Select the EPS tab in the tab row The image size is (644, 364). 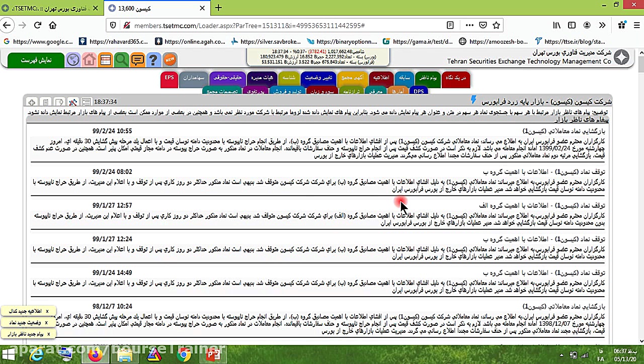point(169,79)
